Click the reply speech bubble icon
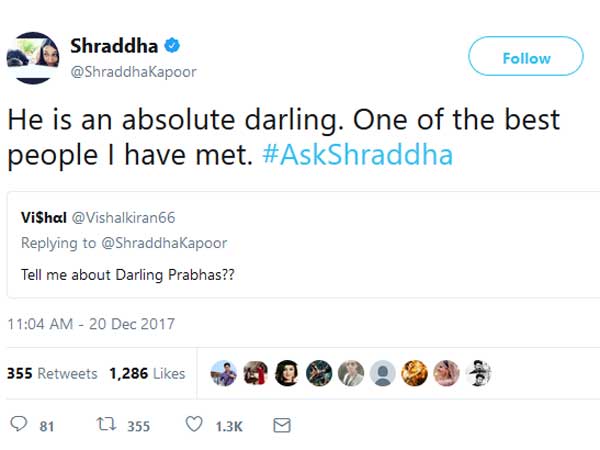The width and height of the screenshot is (600, 450). tap(16, 426)
